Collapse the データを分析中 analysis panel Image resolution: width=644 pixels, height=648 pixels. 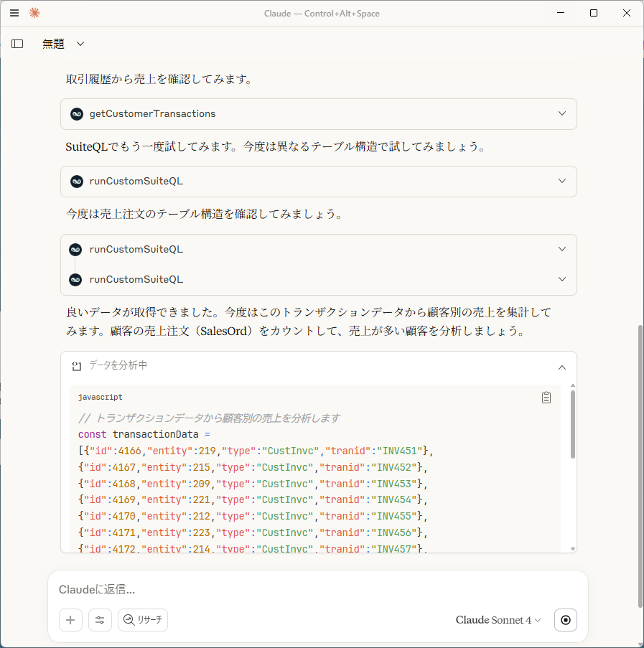(562, 367)
